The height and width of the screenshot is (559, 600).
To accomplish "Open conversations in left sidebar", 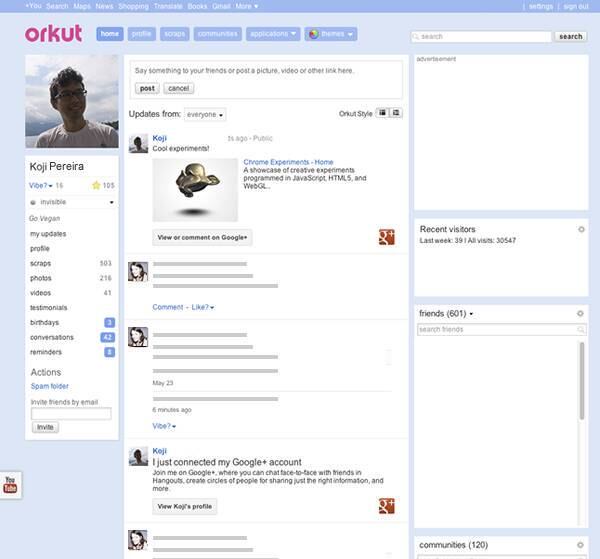I will [x=52, y=337].
